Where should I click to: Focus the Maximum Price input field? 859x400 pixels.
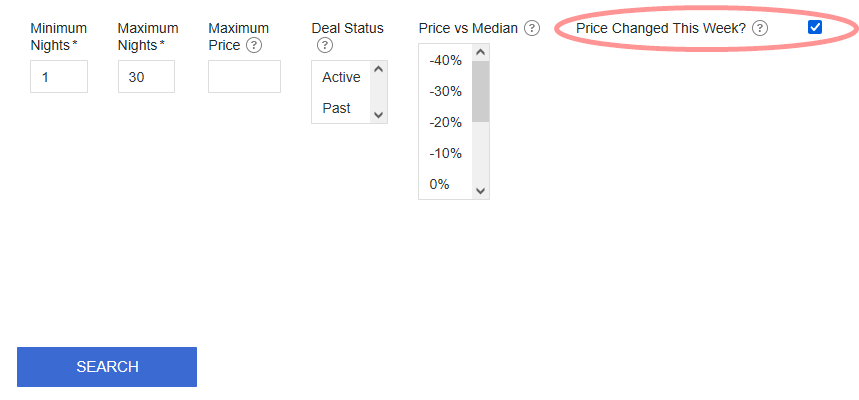[x=244, y=77]
